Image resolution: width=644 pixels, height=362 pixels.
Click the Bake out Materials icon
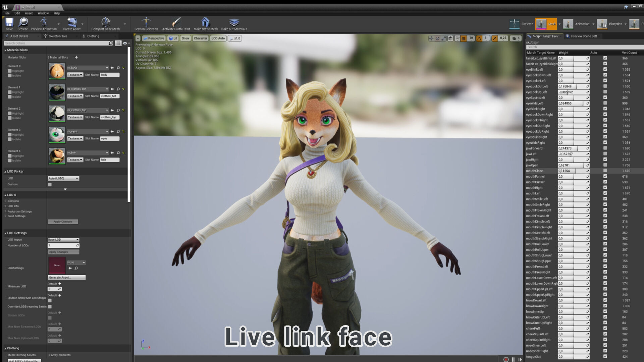tap(234, 23)
